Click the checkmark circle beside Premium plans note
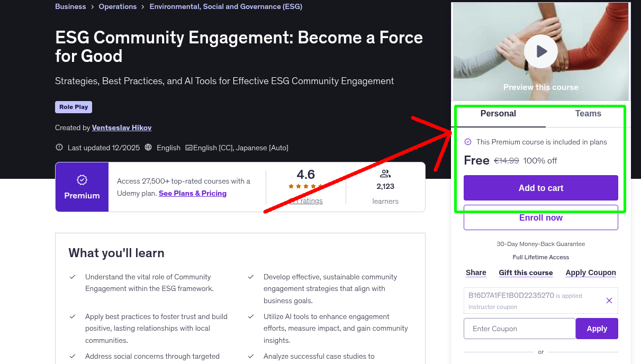641x364 pixels. tap(467, 142)
